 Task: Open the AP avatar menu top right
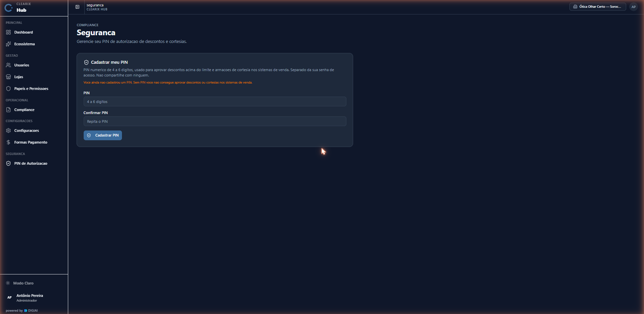pyautogui.click(x=633, y=7)
